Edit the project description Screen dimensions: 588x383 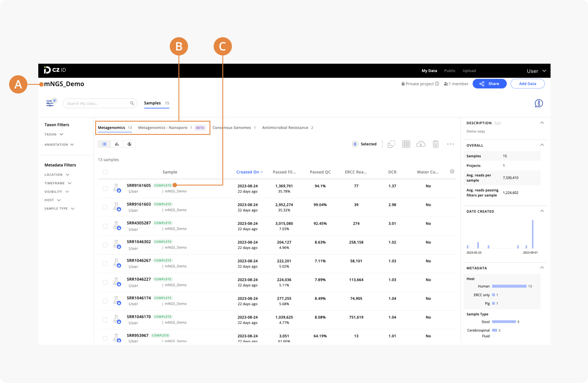[498, 123]
